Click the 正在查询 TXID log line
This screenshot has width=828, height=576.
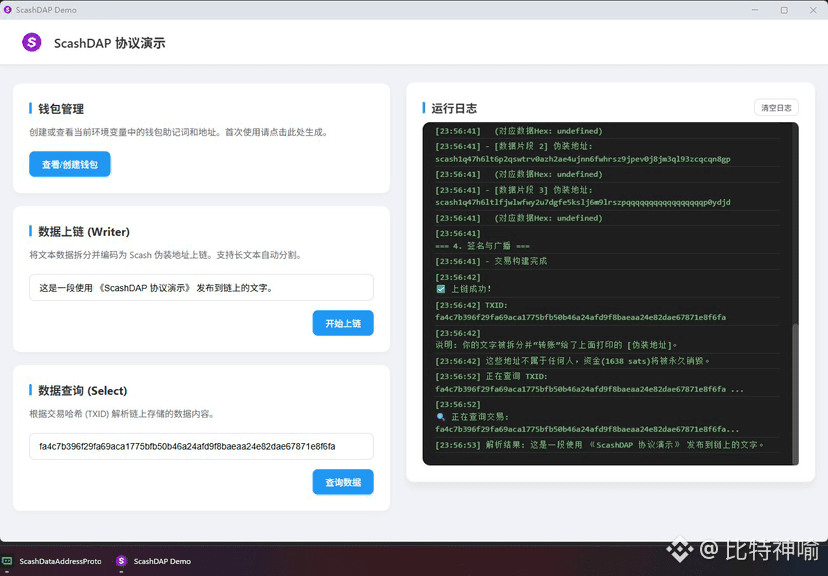(x=589, y=383)
